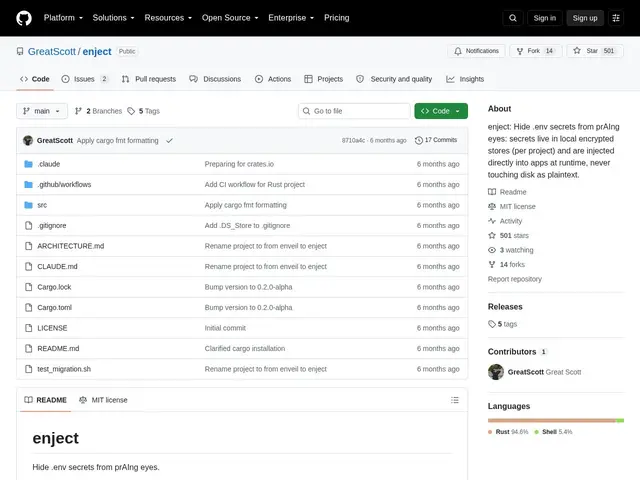Open GreatScott owner profile link
This screenshot has width=640, height=480.
click(52, 51)
